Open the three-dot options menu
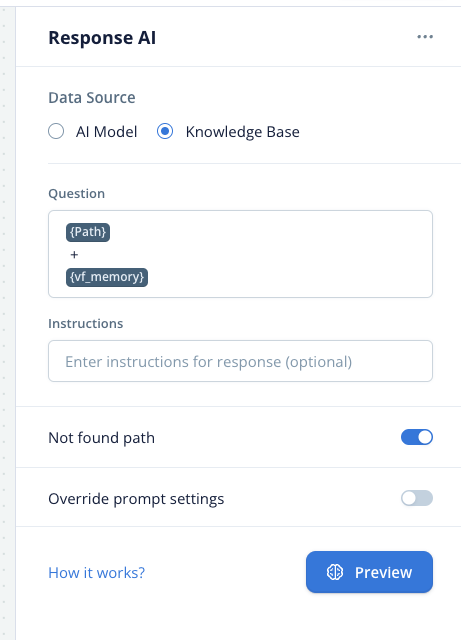The image size is (461, 640). (x=425, y=37)
